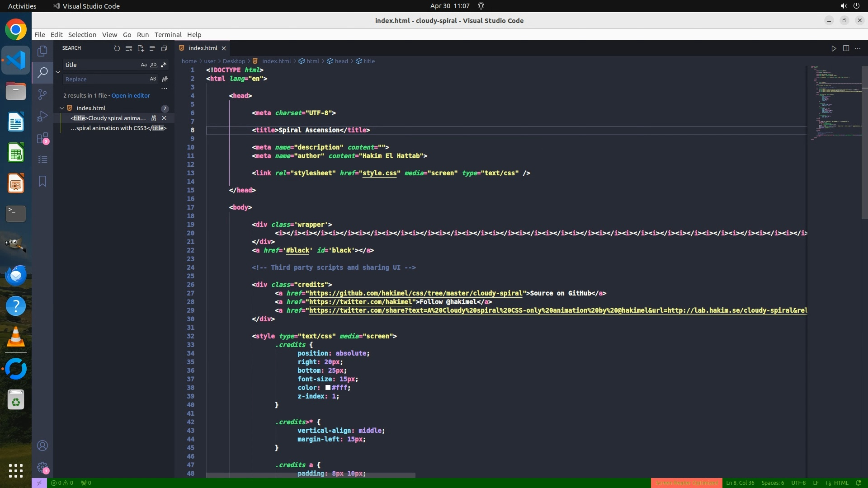Click the HTML language mode in the status bar

[841, 483]
